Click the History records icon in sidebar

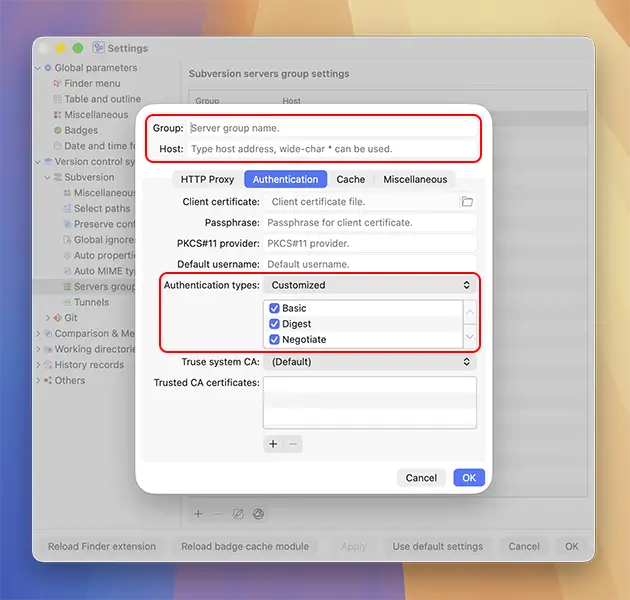click(x=48, y=365)
